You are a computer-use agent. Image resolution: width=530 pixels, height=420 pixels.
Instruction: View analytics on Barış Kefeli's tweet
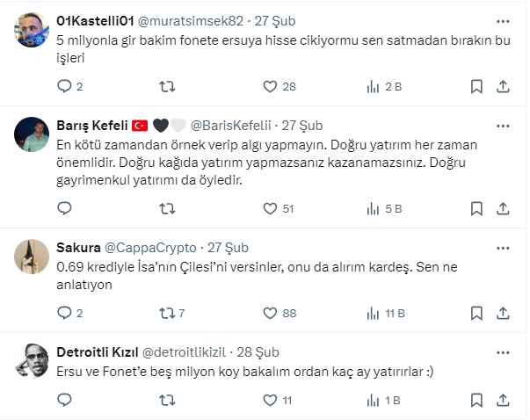click(x=373, y=208)
